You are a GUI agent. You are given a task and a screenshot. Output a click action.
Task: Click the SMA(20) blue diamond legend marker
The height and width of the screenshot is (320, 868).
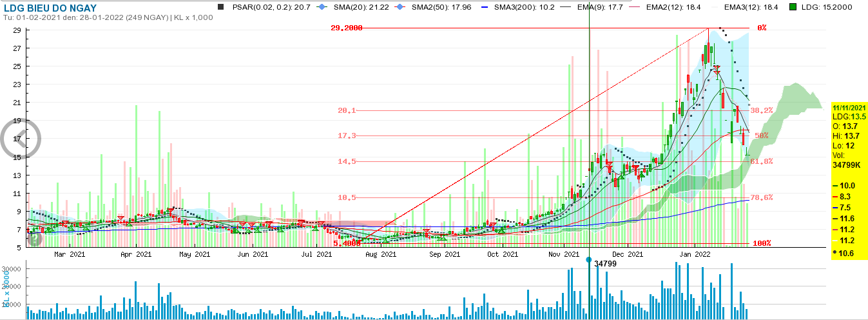click(323, 7)
